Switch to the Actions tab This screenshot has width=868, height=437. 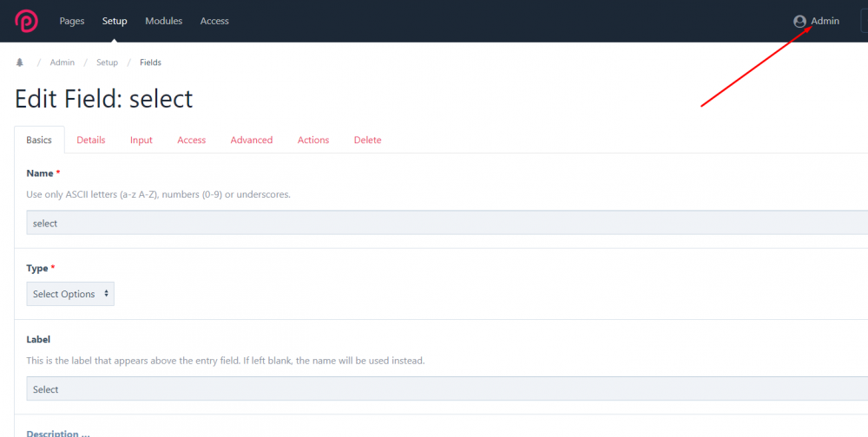click(313, 140)
